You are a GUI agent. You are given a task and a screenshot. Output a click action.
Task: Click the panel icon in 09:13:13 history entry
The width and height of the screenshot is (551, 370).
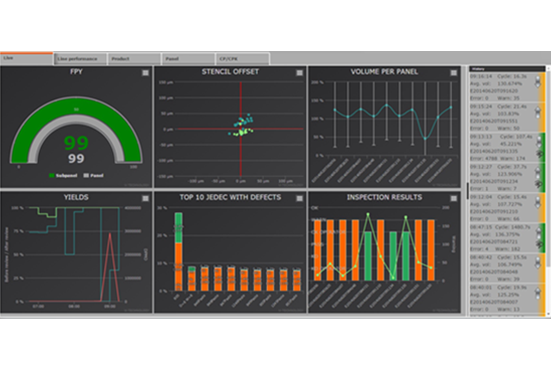(539, 141)
